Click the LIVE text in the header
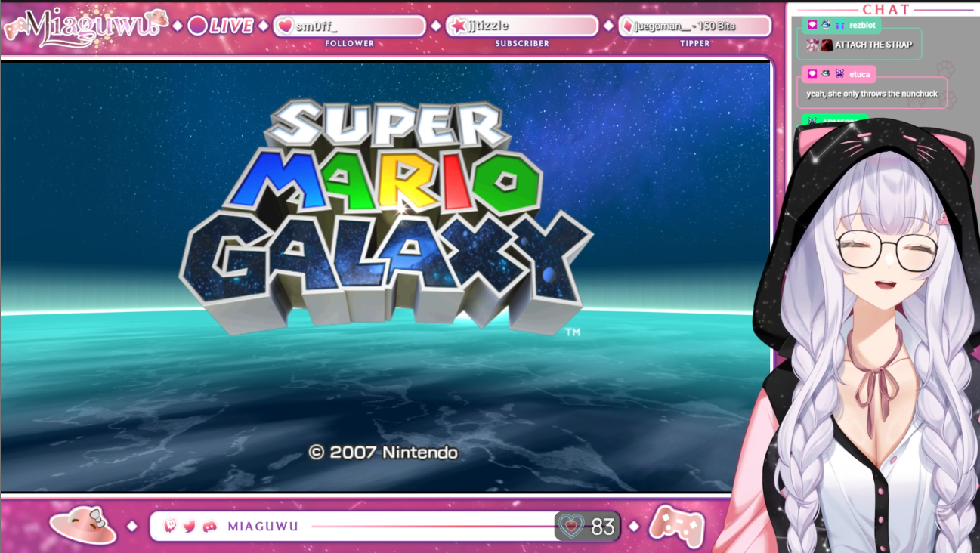980x553 pixels. point(231,26)
